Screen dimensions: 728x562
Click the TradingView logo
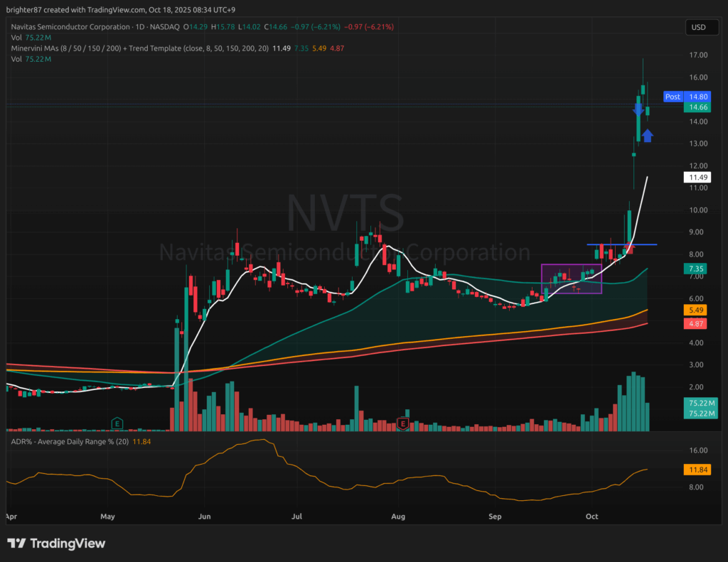coord(57,544)
